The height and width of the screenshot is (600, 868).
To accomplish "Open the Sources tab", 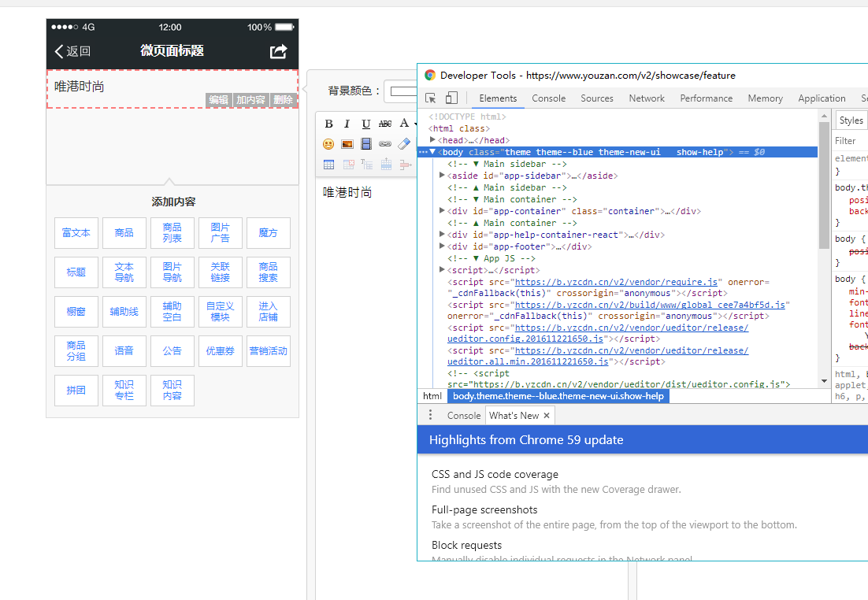I will 597,98.
